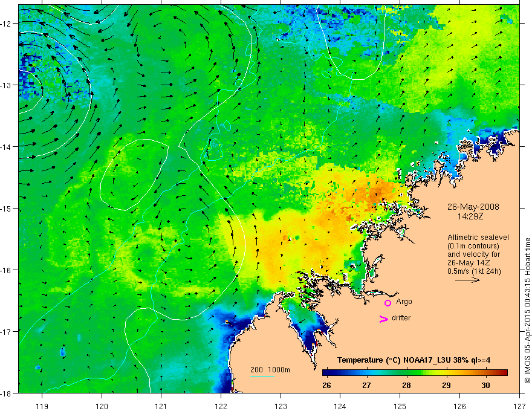Click the longitude '127' axis label
The height and width of the screenshot is (411, 532).
click(x=519, y=406)
